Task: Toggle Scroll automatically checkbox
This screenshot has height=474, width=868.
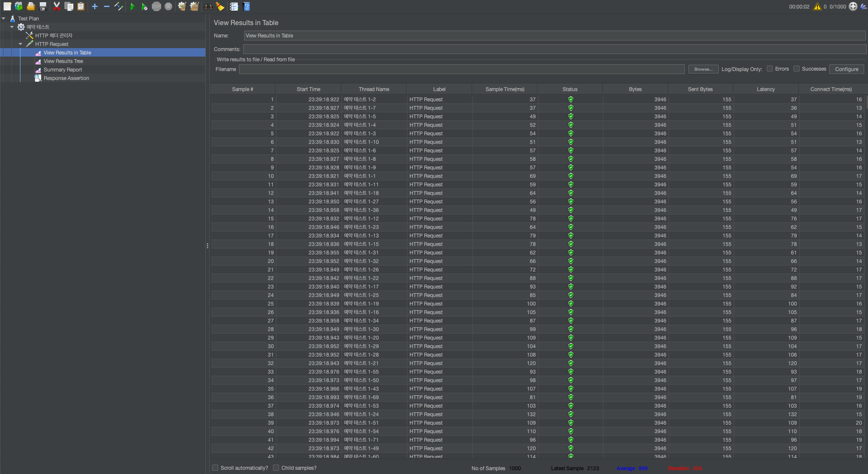Action: tap(216, 468)
